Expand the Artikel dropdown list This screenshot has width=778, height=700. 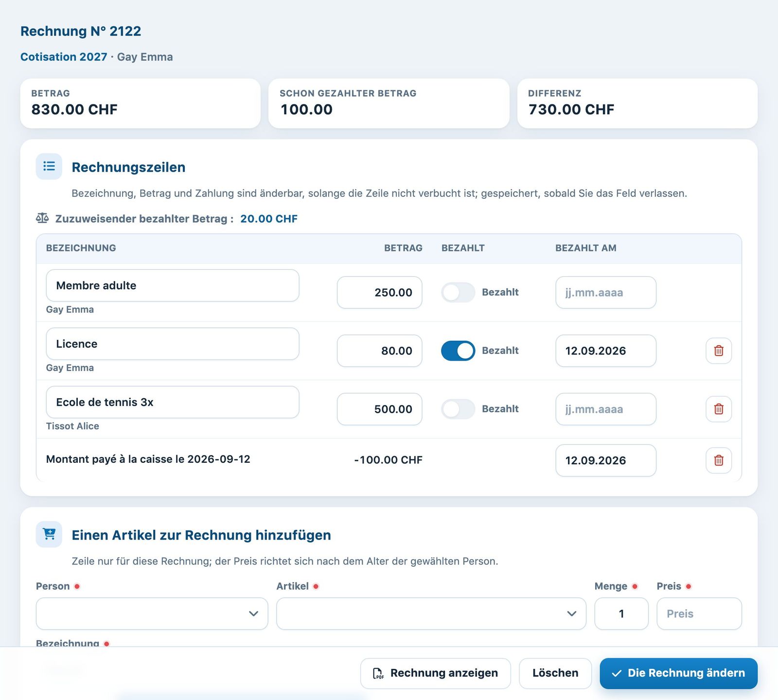click(x=431, y=613)
